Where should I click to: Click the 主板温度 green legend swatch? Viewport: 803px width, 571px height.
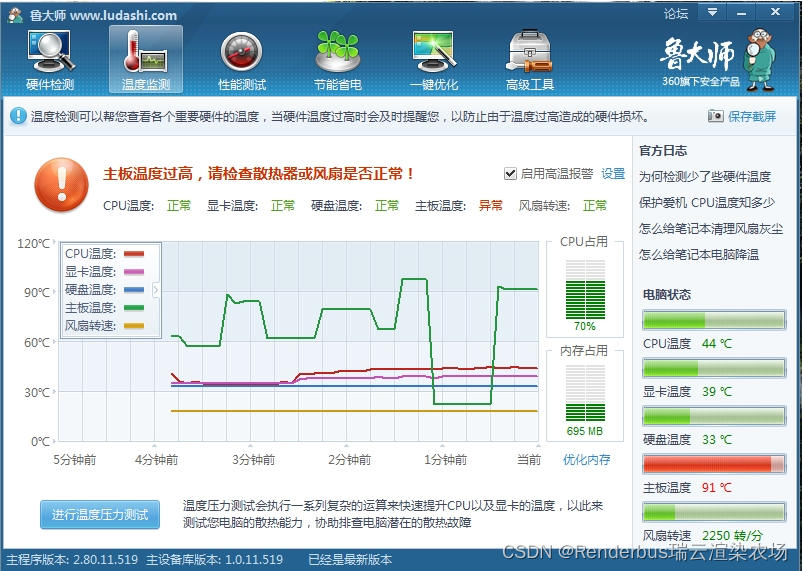(x=134, y=308)
